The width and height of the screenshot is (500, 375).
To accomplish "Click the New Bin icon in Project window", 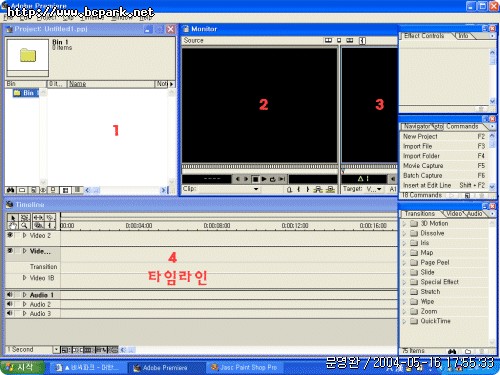I will 22,190.
